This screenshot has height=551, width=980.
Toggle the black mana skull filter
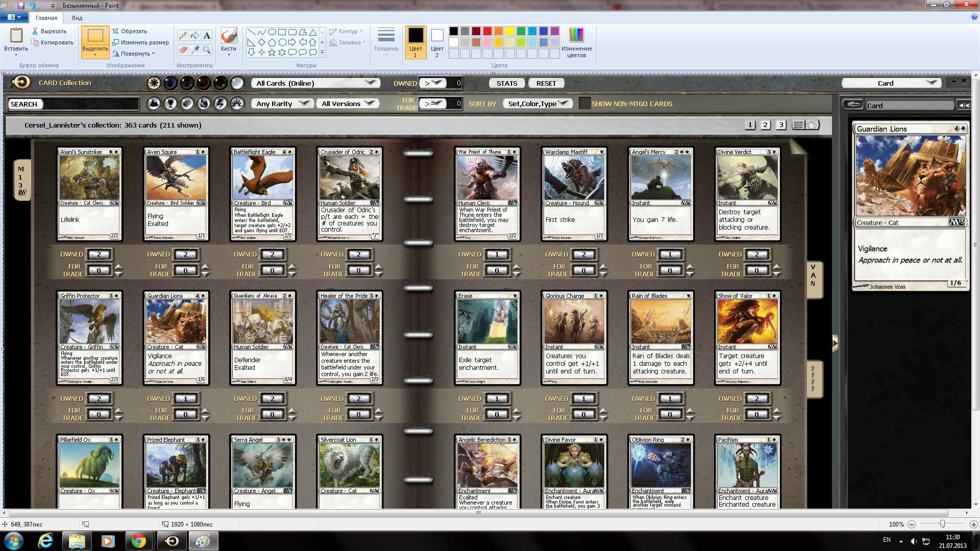pyautogui.click(x=187, y=83)
